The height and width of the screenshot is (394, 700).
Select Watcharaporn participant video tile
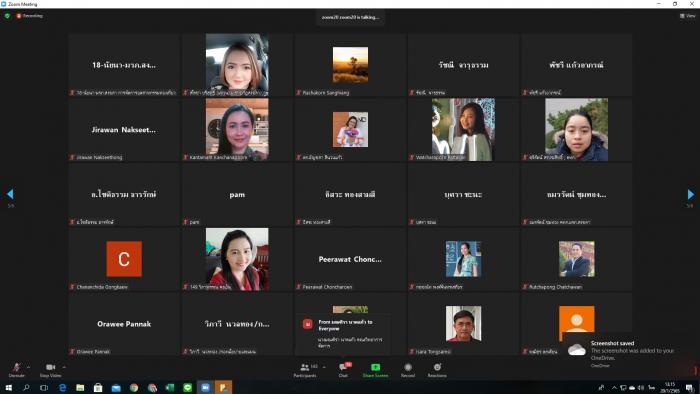463,129
